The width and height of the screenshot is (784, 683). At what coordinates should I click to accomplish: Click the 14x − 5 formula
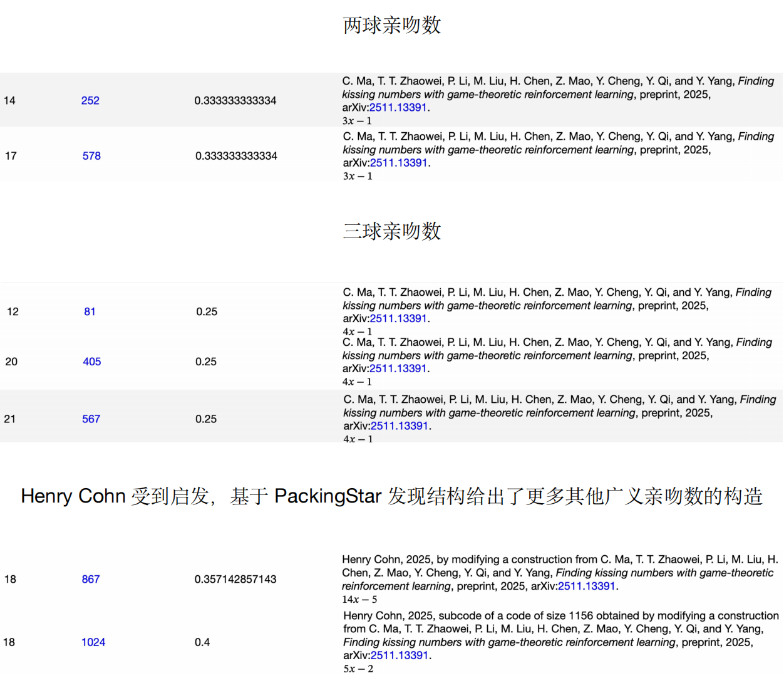[359, 600]
